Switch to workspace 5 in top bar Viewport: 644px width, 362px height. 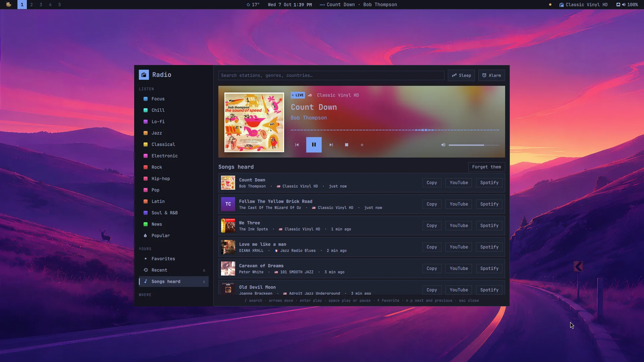(x=60, y=5)
